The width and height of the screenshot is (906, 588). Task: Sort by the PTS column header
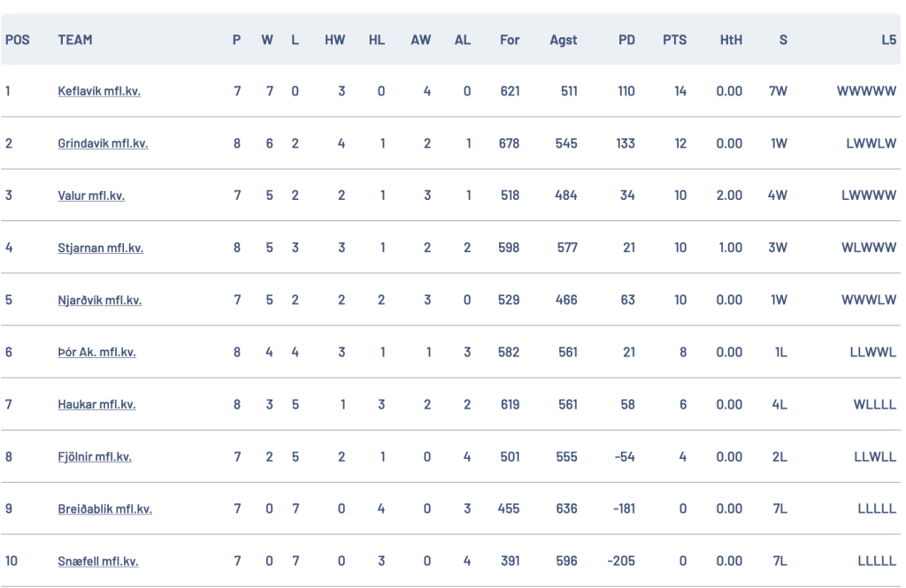coord(674,40)
